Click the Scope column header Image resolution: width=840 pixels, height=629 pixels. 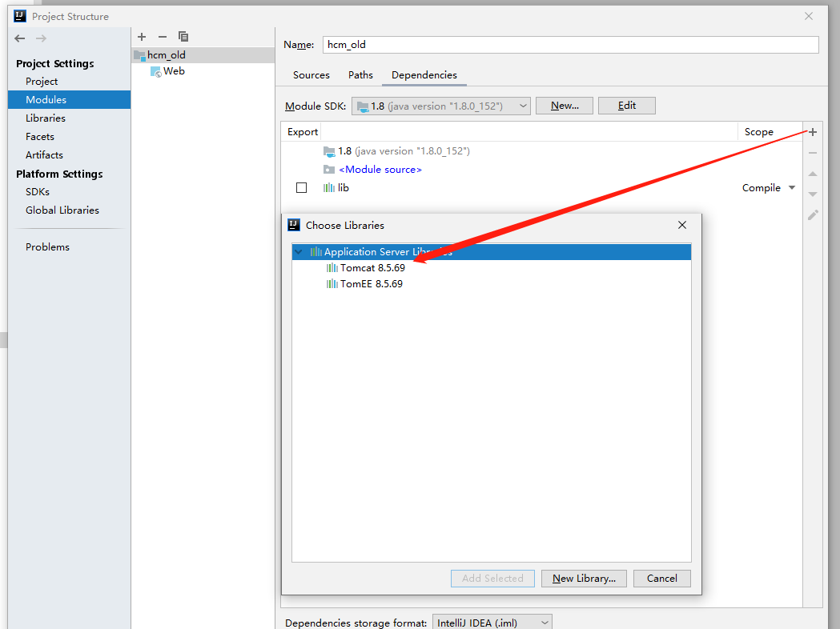(x=758, y=132)
